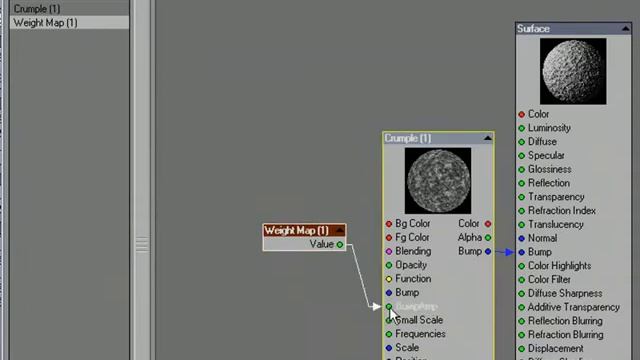Click the Crumple Frequencies input connector

389,334
